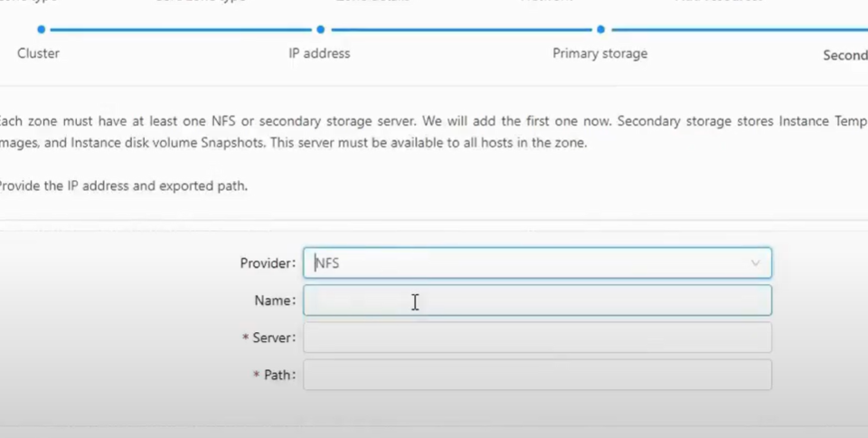Click into the Server input field
Viewport: 868px width, 438px height.
[x=537, y=338]
